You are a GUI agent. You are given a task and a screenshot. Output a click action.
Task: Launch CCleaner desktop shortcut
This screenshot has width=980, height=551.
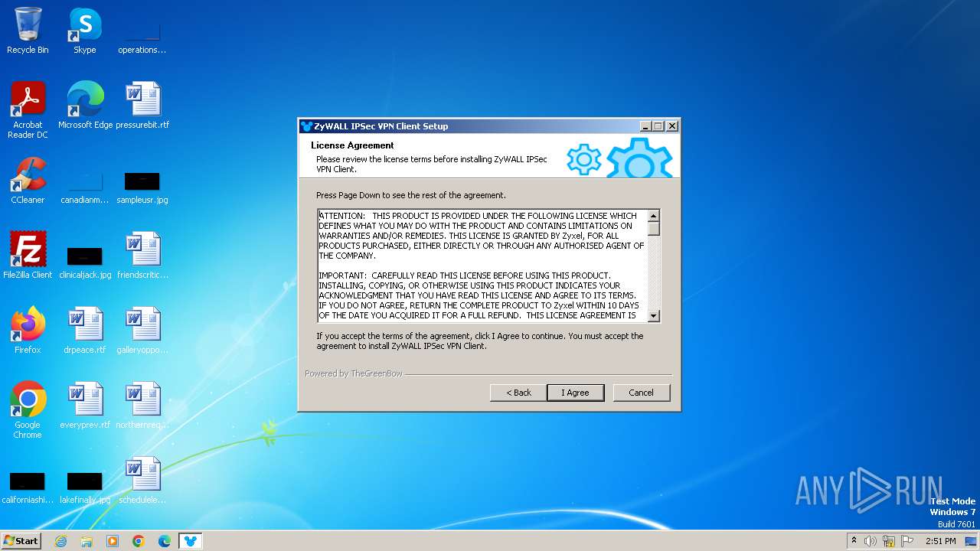tap(28, 181)
